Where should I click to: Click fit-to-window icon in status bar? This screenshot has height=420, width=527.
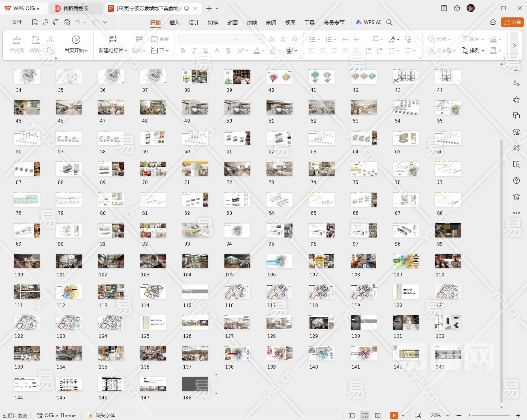[418, 416]
